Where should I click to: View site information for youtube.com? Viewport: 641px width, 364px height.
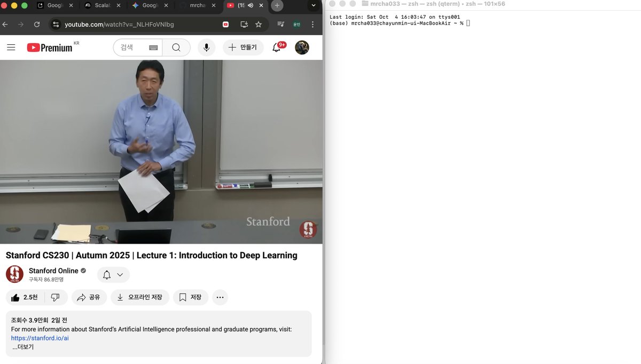tap(56, 25)
